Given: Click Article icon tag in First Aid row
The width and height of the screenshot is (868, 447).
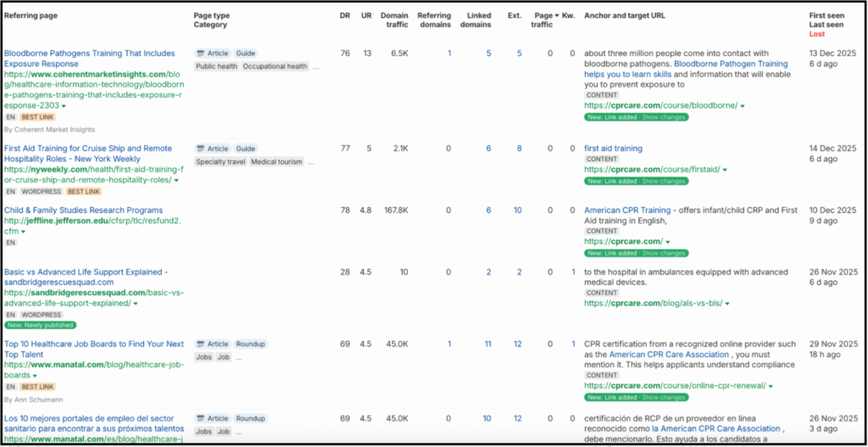Looking at the screenshot, I should (213, 148).
